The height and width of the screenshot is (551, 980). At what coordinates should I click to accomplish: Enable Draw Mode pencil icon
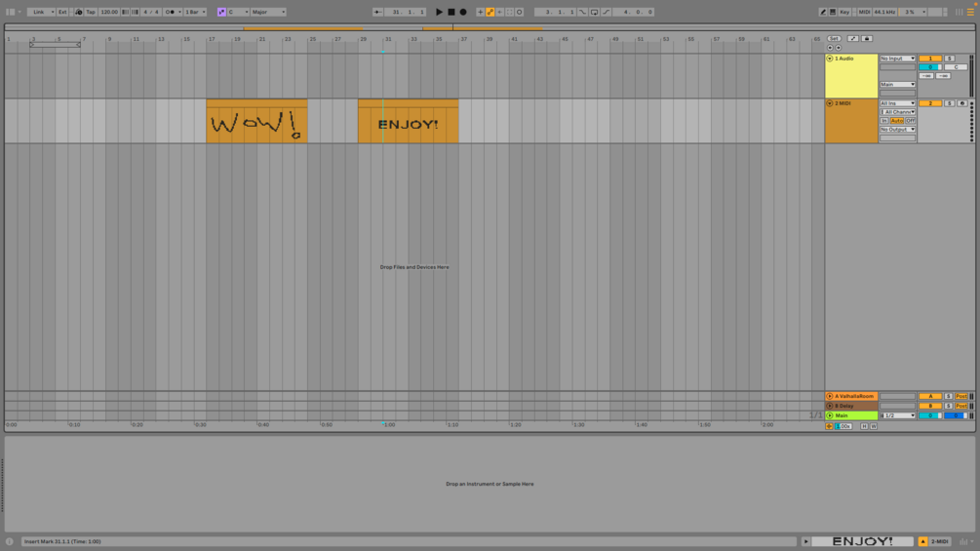(822, 12)
